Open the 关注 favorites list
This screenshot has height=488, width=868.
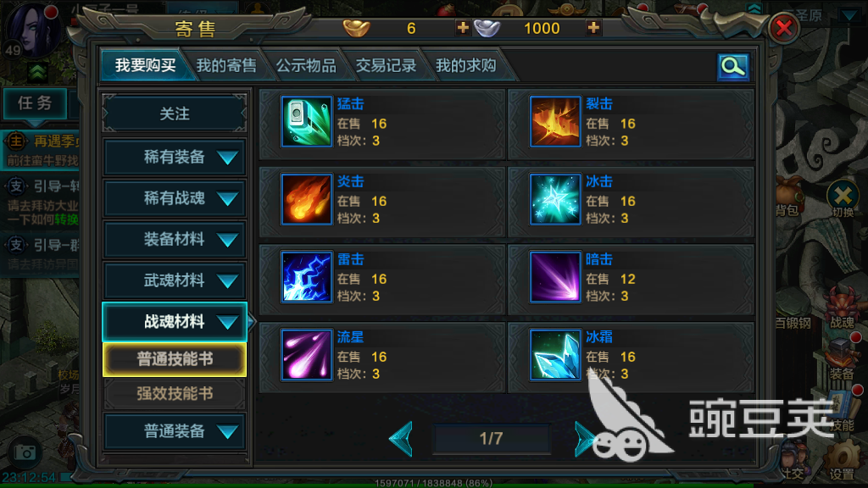pyautogui.click(x=175, y=114)
